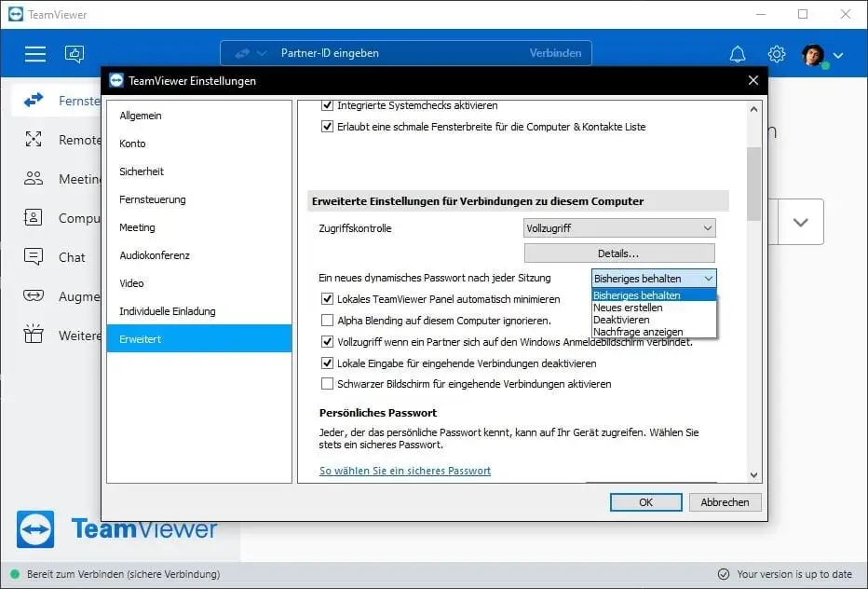Close the TeamViewer Einstellungen dialog
Image resolution: width=868 pixels, height=589 pixels.
click(x=753, y=80)
